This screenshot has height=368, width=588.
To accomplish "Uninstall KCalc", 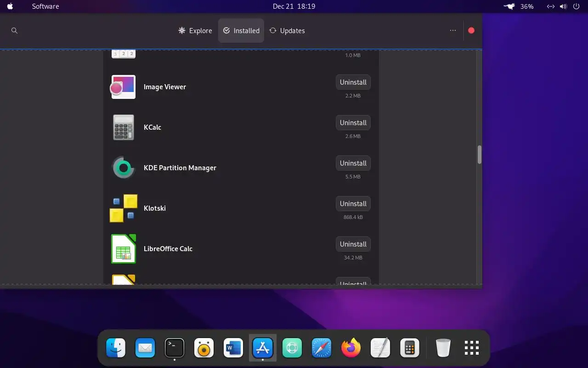I will [x=353, y=123].
